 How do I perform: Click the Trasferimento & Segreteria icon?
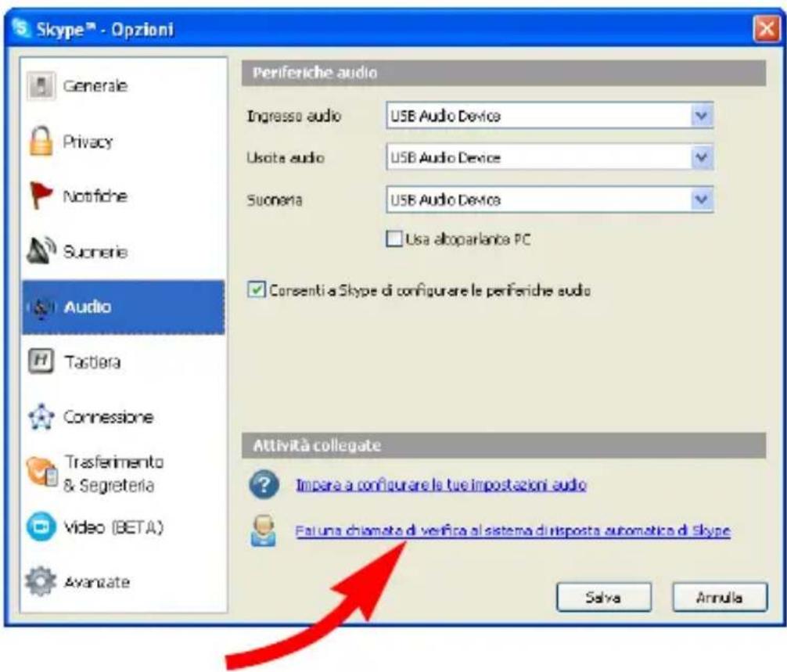41,472
